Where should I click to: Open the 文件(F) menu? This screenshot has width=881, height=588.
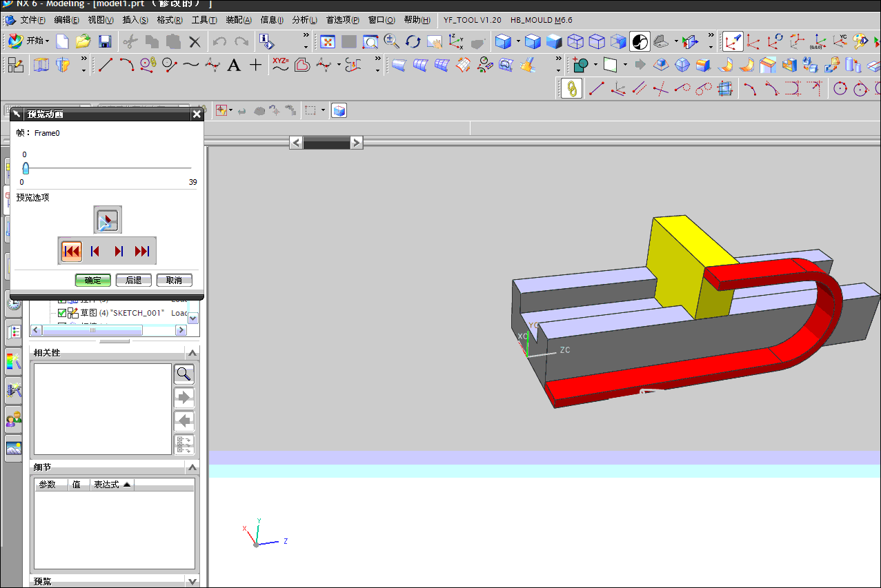(x=32, y=20)
